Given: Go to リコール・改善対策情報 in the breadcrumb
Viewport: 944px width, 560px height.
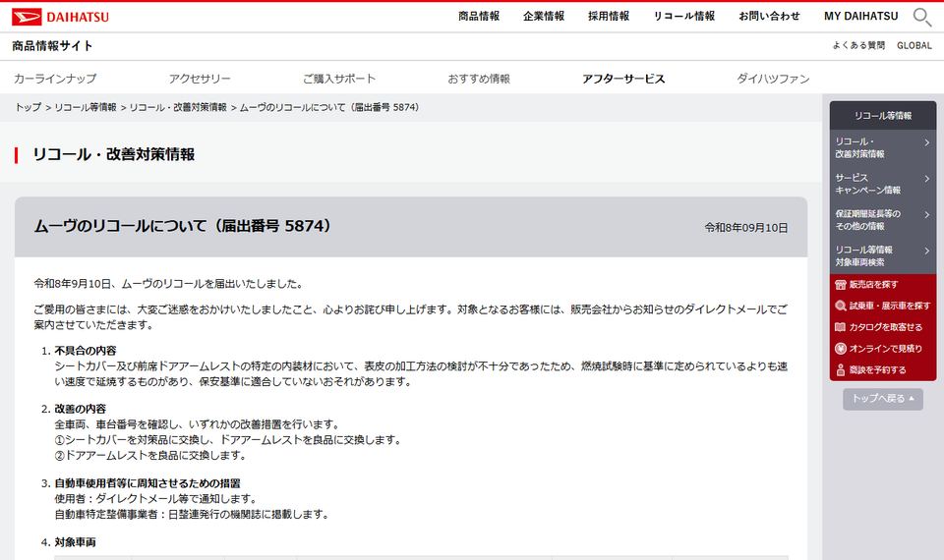Looking at the screenshot, I should point(178,108).
